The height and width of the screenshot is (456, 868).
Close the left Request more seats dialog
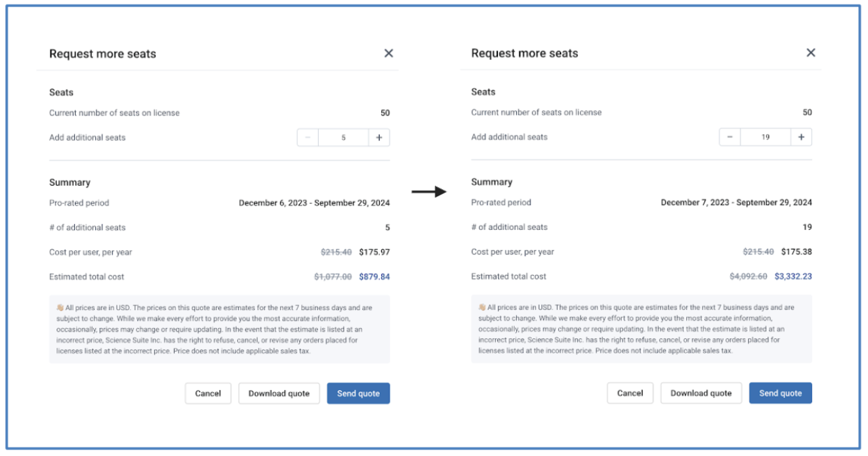pos(388,53)
